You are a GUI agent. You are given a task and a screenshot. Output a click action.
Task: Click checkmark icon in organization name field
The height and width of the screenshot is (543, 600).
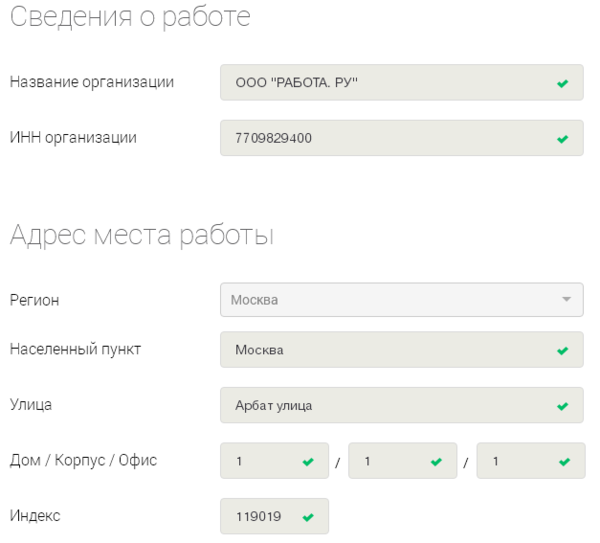coord(562,83)
